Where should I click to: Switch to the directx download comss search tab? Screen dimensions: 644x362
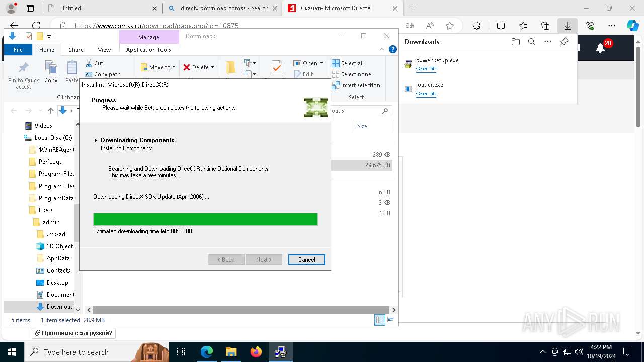coord(223,8)
